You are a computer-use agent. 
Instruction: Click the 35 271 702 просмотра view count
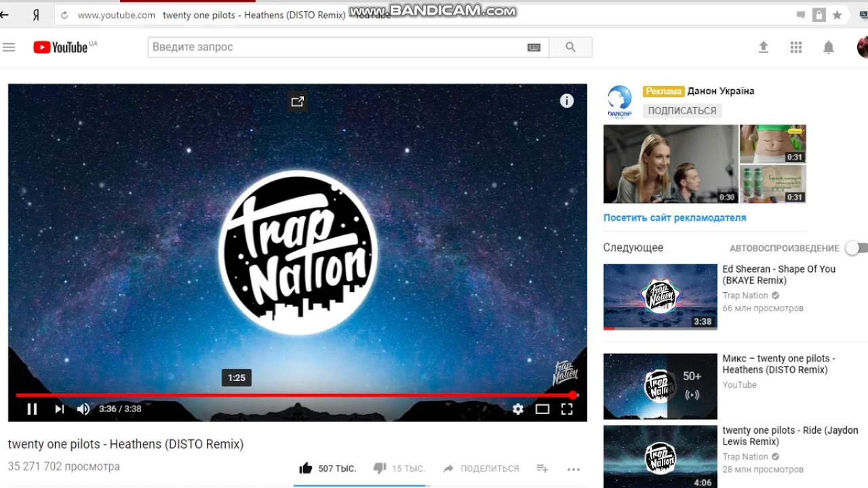coord(64,467)
